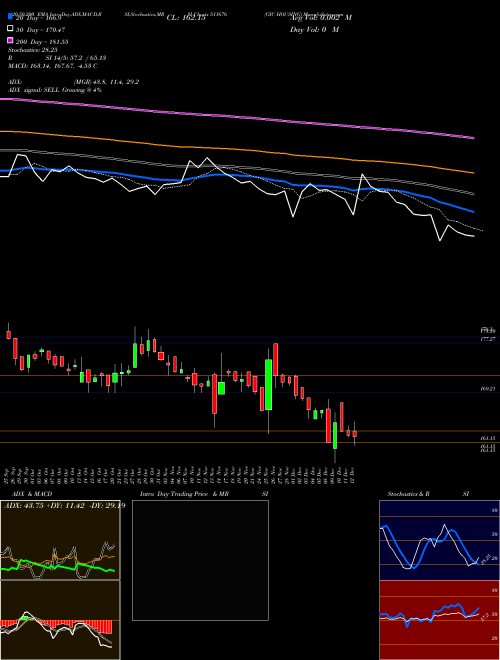This screenshot has height=660, width=500.
Task: Click the green candle at the December low
Action: 335,436
